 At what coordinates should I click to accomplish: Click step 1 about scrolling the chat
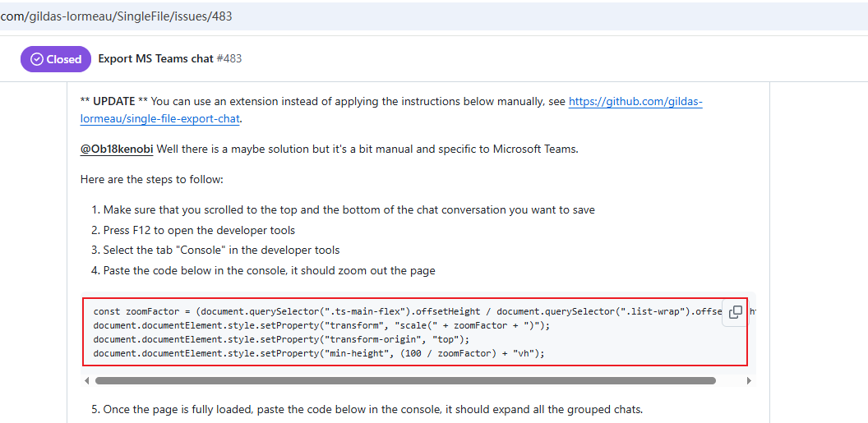pyautogui.click(x=349, y=209)
